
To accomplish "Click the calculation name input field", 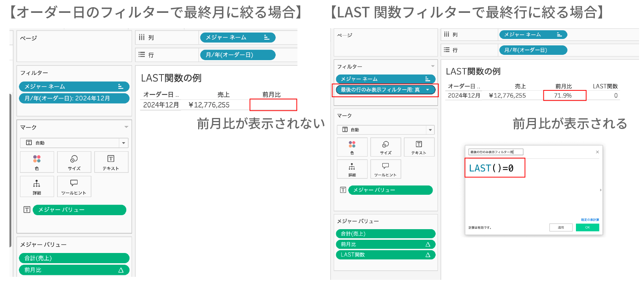I will (x=496, y=152).
